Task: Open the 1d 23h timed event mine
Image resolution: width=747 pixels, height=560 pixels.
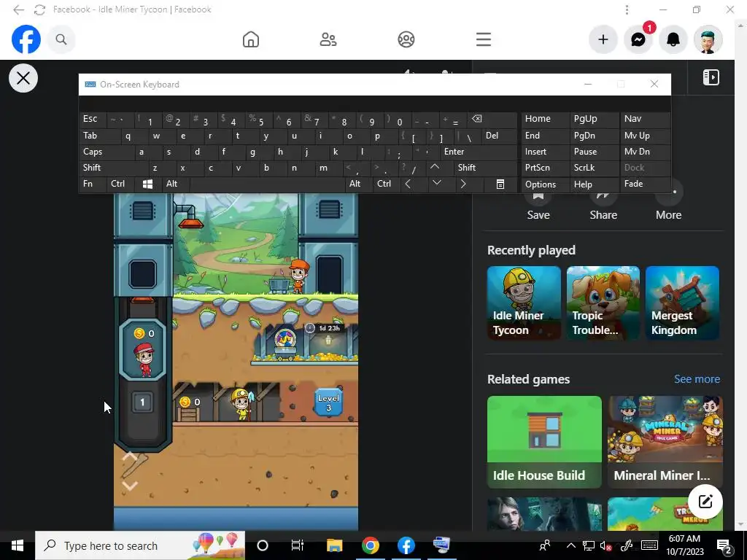Action: point(305,343)
